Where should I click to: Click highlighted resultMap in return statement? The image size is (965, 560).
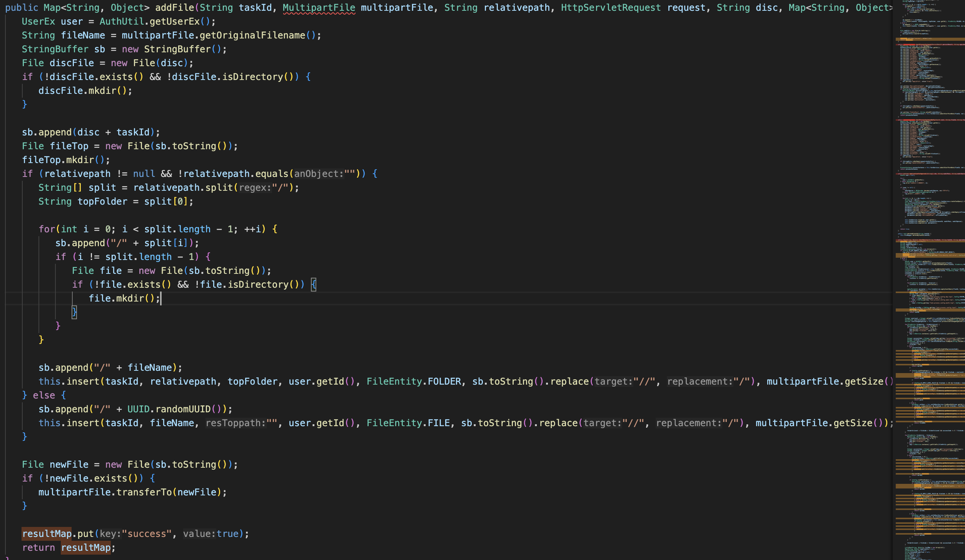pos(86,547)
